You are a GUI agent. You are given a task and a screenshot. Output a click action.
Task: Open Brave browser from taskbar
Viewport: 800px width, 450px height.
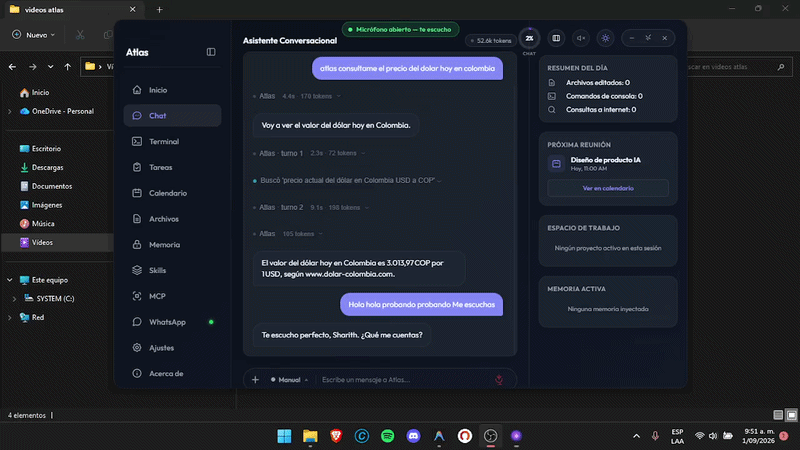coord(336,436)
